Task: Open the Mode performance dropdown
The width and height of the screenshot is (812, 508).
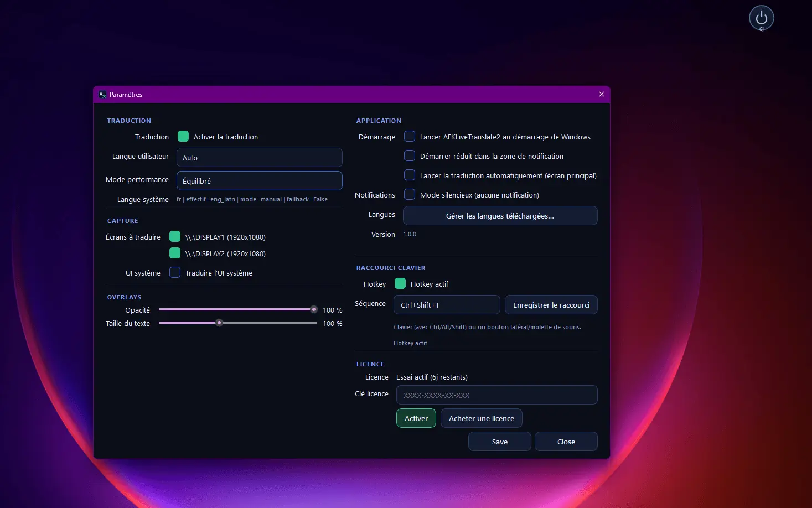Action: [260, 181]
